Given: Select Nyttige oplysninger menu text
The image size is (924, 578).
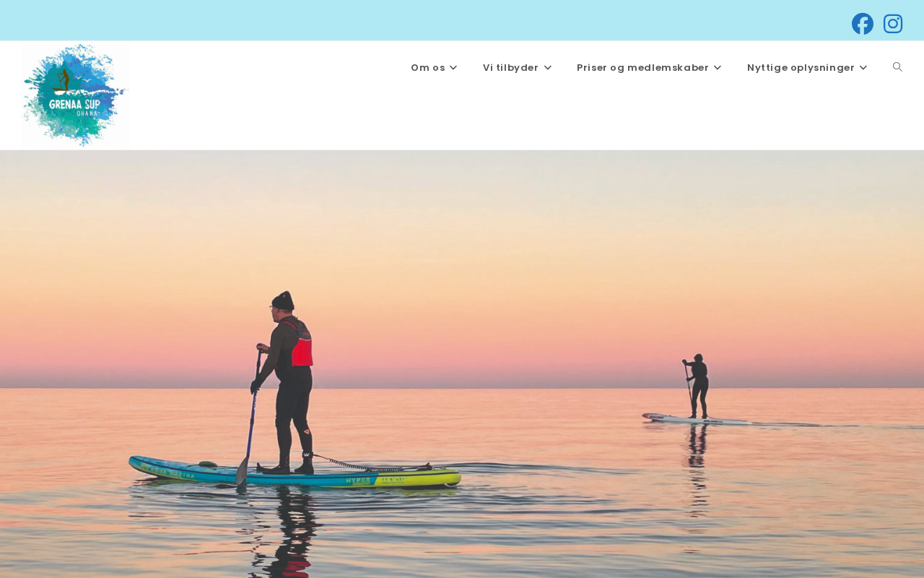Looking at the screenshot, I should [x=801, y=67].
